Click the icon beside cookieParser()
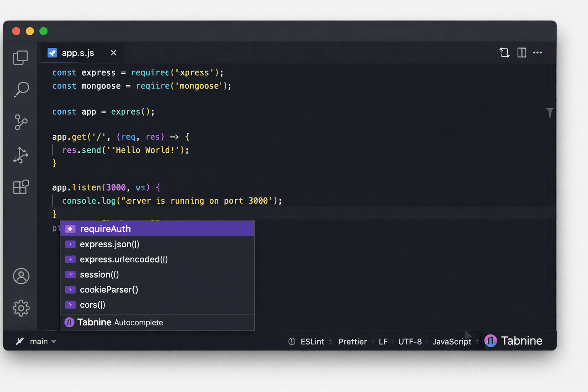The image size is (588, 392). [70, 290]
